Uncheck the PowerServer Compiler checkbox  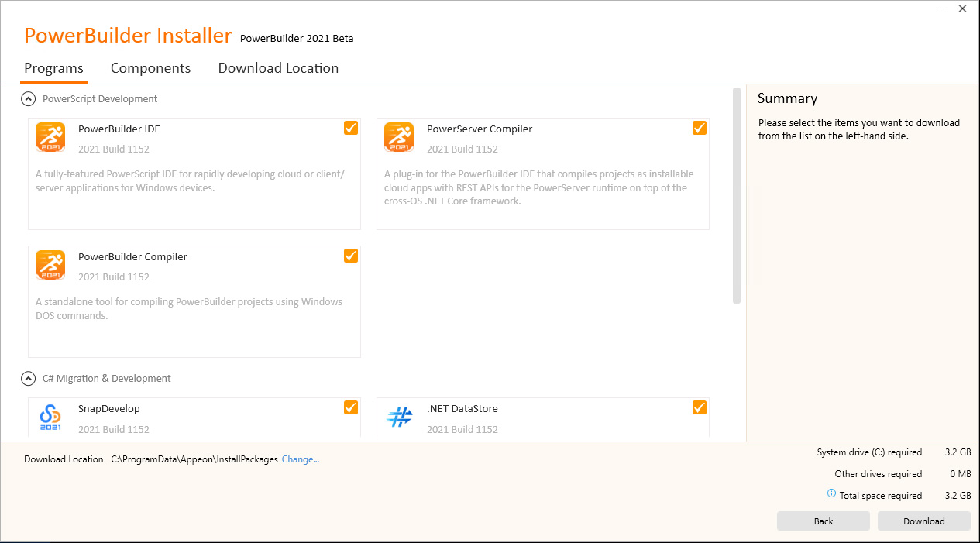coord(700,128)
